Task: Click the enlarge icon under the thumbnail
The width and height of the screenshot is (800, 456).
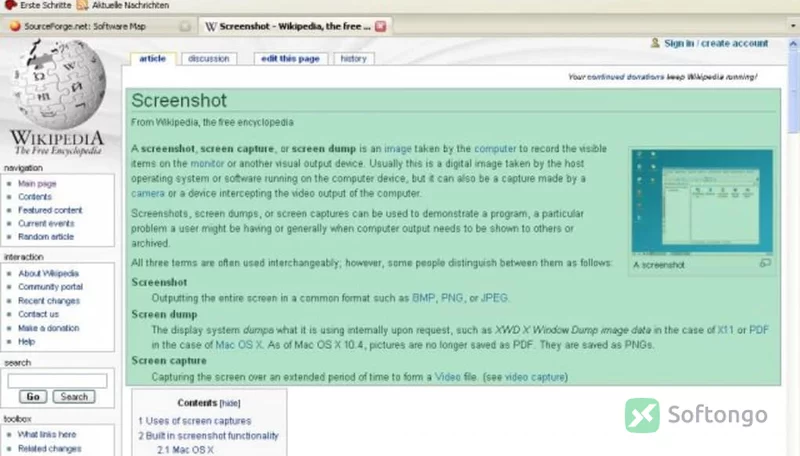Action: pos(765,263)
